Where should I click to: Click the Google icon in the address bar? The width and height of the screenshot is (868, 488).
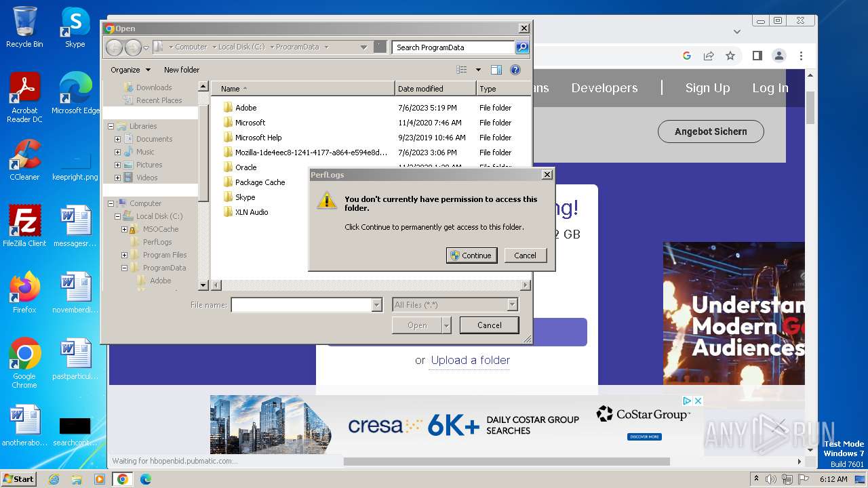tap(687, 56)
